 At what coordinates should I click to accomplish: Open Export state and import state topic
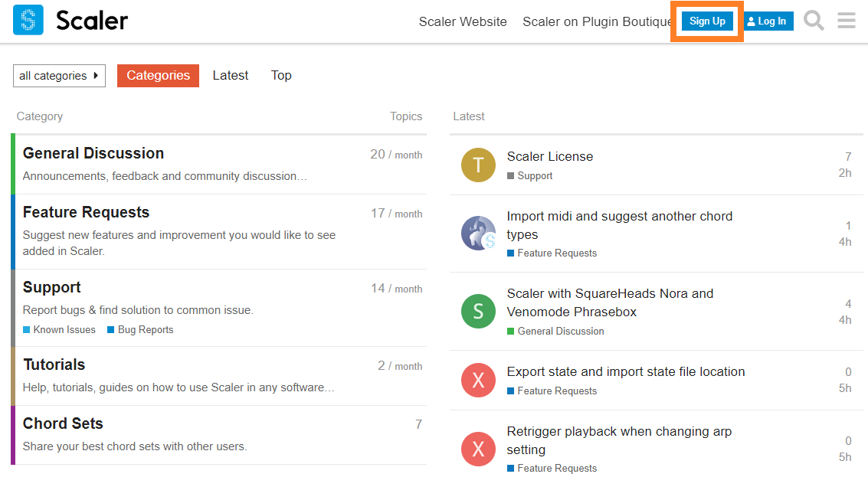tap(626, 372)
